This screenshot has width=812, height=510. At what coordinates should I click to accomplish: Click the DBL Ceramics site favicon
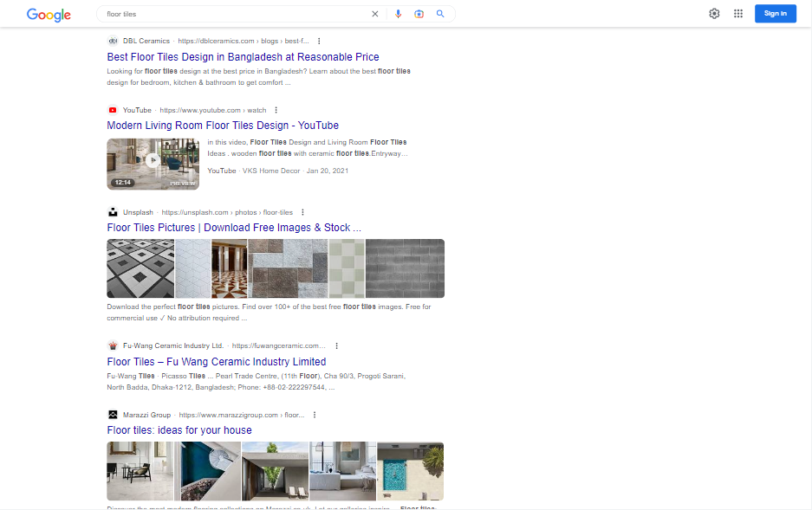pyautogui.click(x=113, y=41)
